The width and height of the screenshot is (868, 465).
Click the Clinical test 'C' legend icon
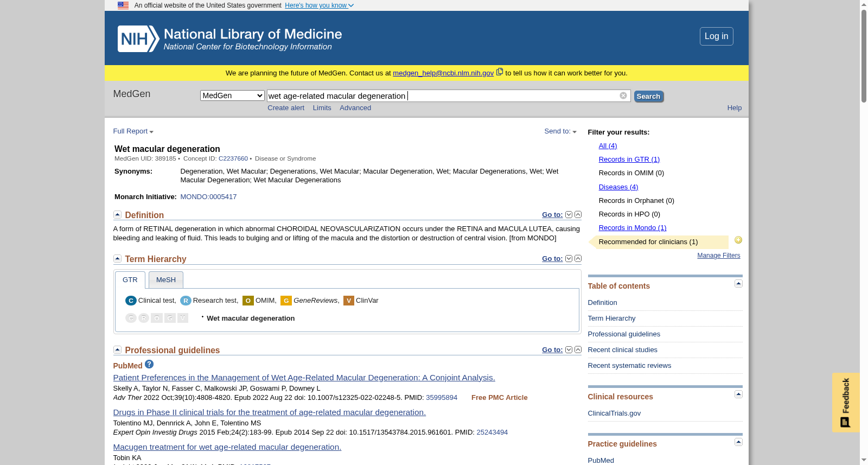(x=131, y=301)
